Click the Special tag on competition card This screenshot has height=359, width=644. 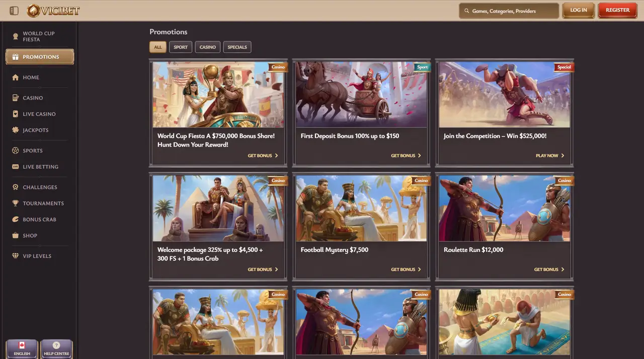[564, 67]
